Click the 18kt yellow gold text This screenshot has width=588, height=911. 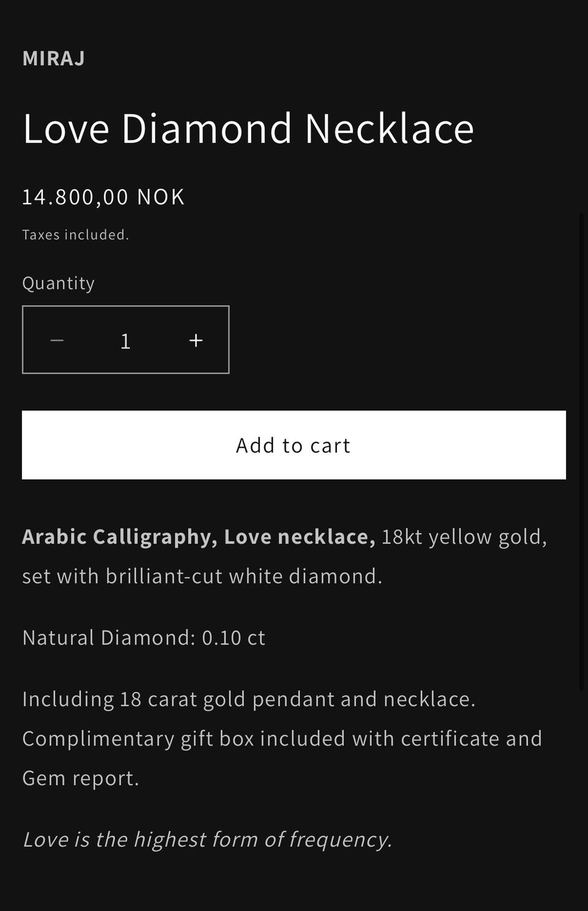tap(464, 537)
